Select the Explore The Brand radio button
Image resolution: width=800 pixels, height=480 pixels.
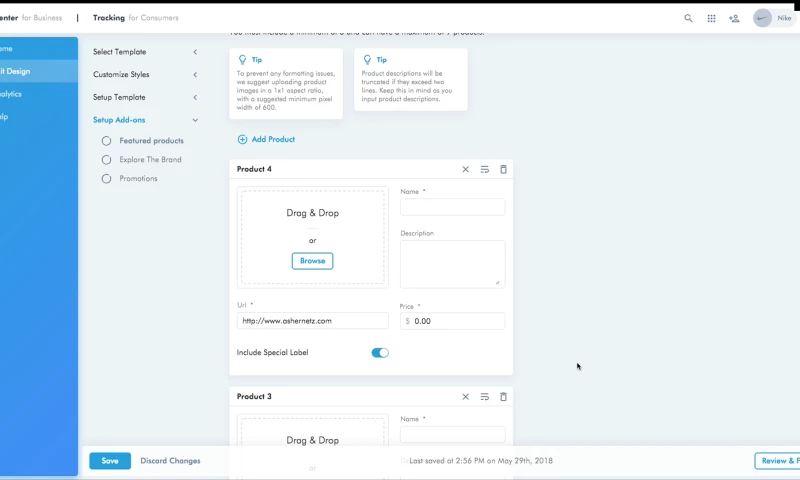(x=106, y=160)
